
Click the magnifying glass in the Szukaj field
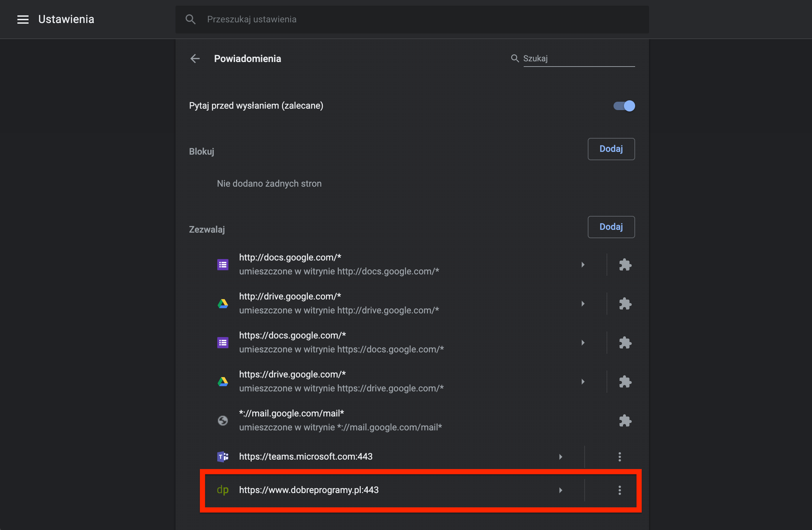pos(515,58)
